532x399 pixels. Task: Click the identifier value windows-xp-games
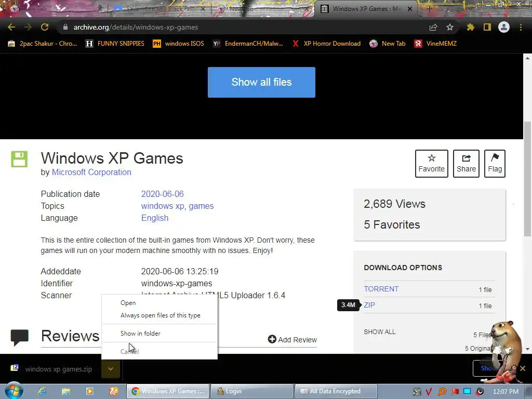click(x=177, y=283)
